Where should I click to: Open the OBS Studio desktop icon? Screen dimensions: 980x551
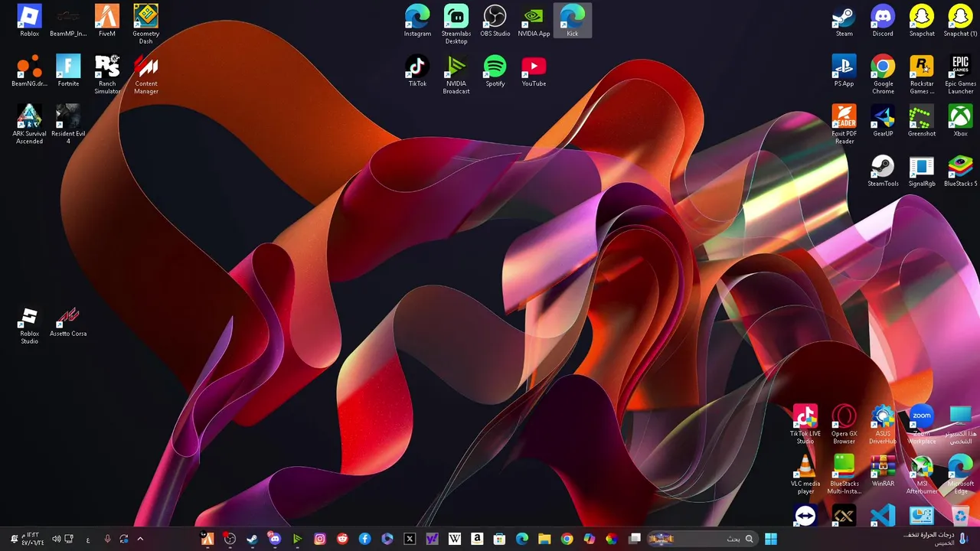(x=495, y=21)
